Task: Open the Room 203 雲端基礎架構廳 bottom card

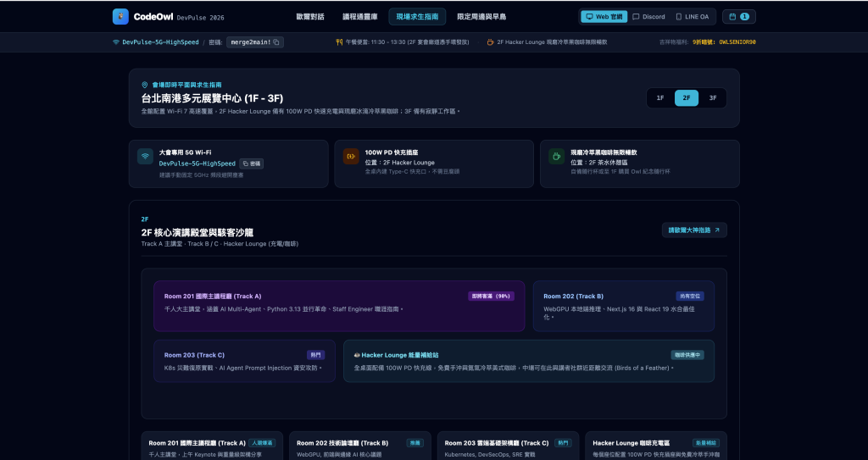Action: [509, 446]
